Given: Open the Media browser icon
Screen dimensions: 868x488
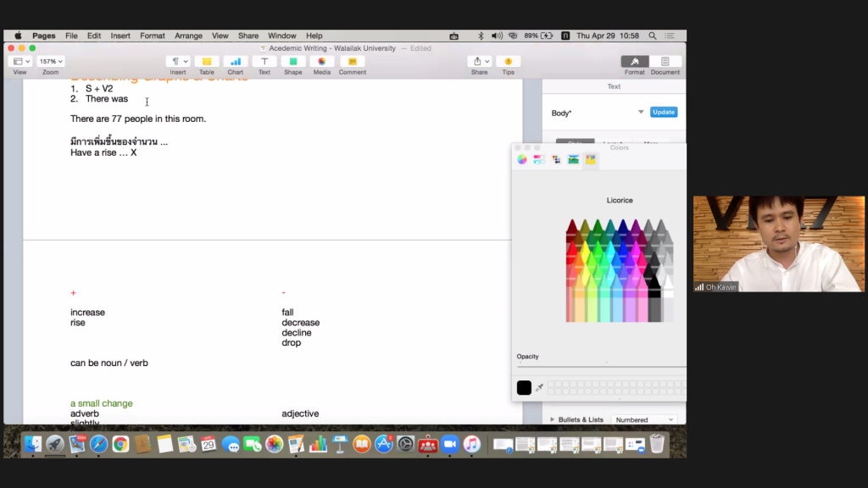Looking at the screenshot, I should [x=322, y=62].
